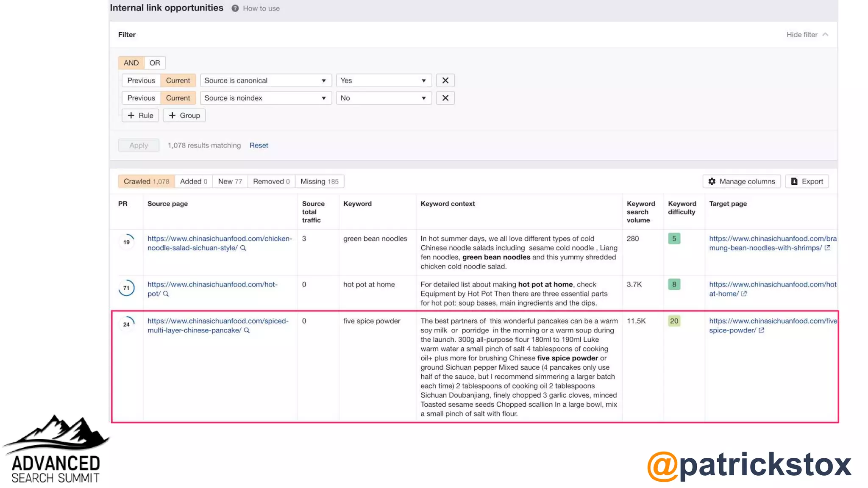Delete the Source is noindex filter rule
Image resolution: width=868 pixels, height=488 pixels.
[x=445, y=98]
